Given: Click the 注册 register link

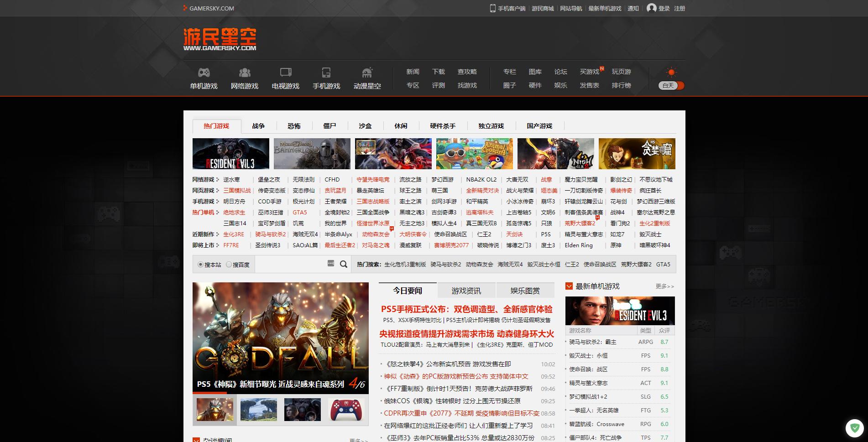Looking at the screenshot, I should [680, 8].
